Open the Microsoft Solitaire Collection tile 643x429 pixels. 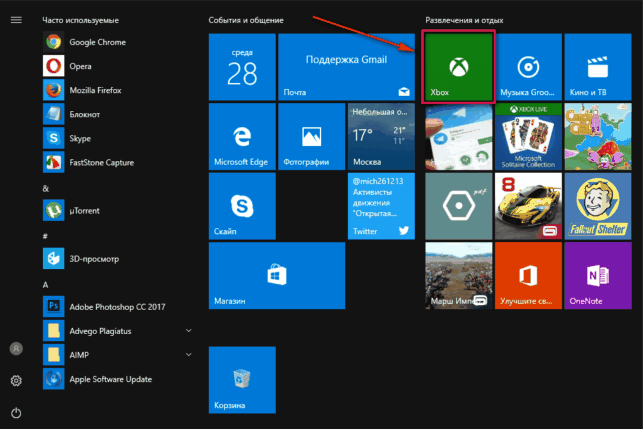(x=528, y=137)
